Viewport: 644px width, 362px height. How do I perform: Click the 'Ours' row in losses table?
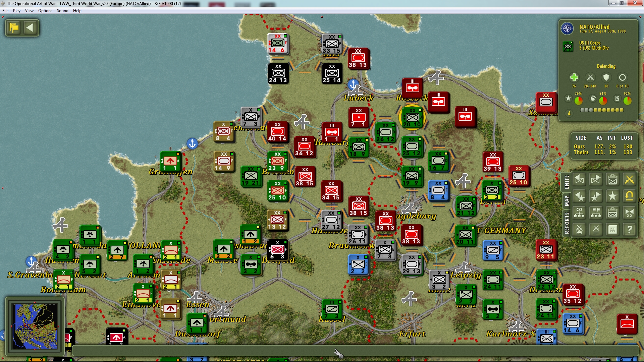(603, 146)
